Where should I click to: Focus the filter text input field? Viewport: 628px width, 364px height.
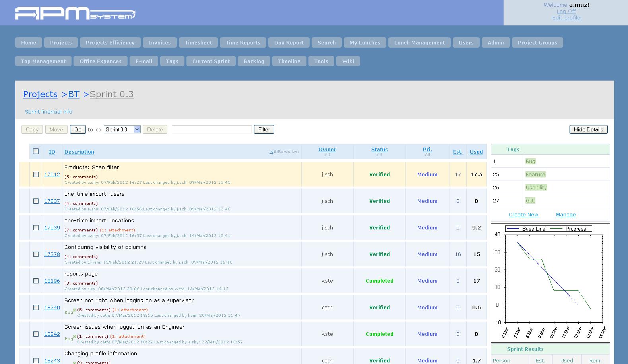[x=211, y=129]
